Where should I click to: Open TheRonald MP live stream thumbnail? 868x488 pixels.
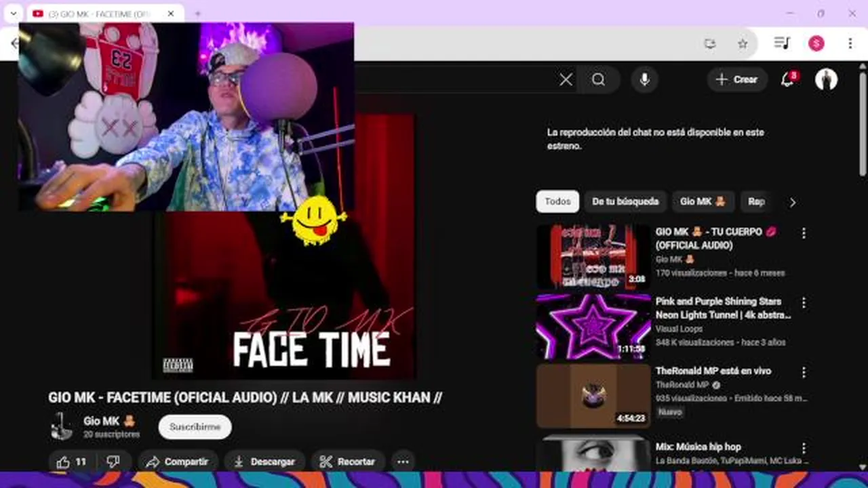click(x=593, y=396)
